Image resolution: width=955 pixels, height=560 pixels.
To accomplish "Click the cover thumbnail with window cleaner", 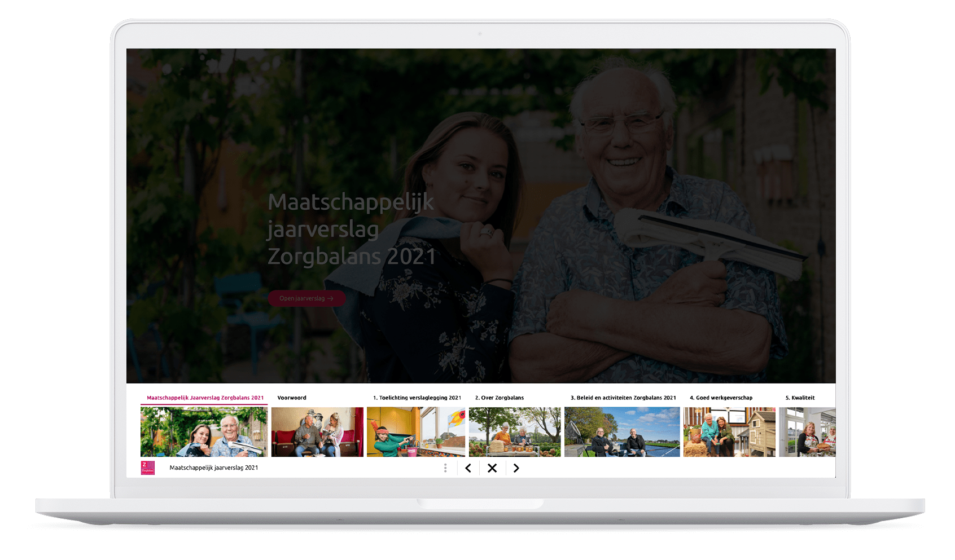I will (x=204, y=432).
